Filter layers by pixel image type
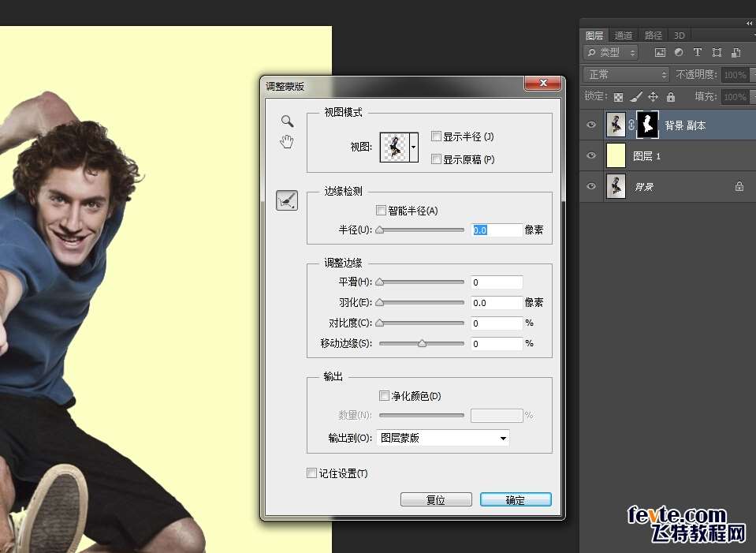Screen dimensions: 756x553 click(x=660, y=53)
